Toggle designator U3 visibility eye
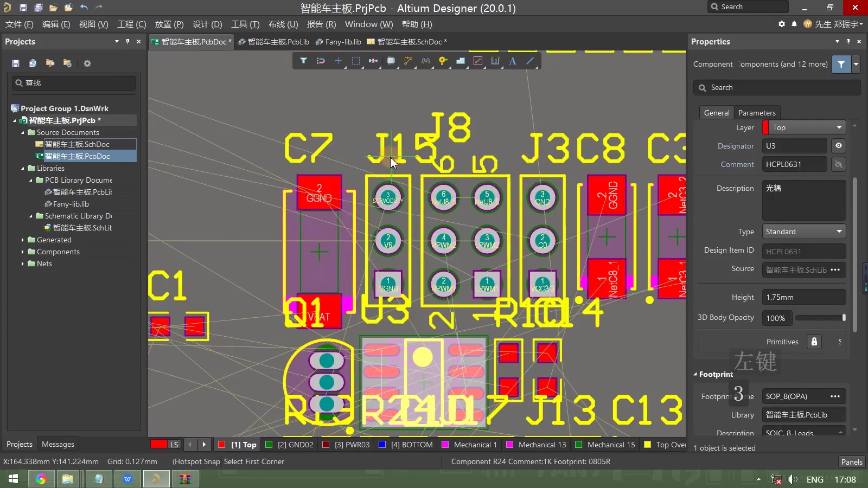This screenshot has width=868, height=488. click(839, 146)
